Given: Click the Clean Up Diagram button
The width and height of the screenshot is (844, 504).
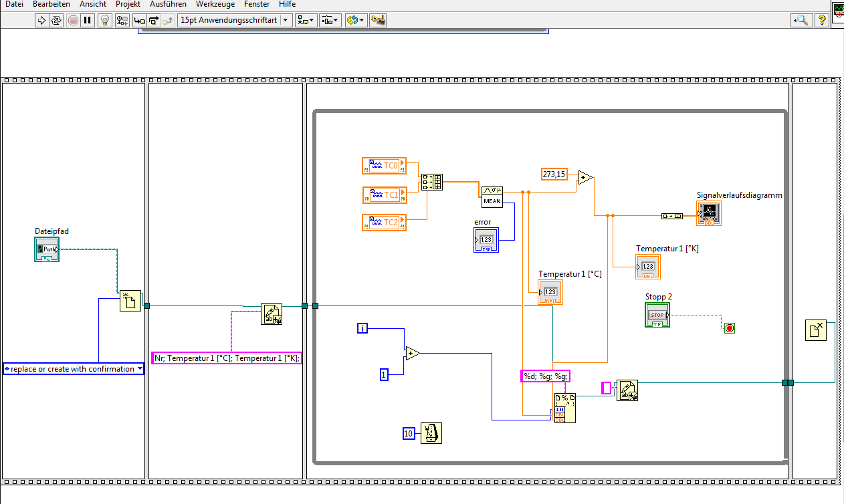Looking at the screenshot, I should point(378,20).
